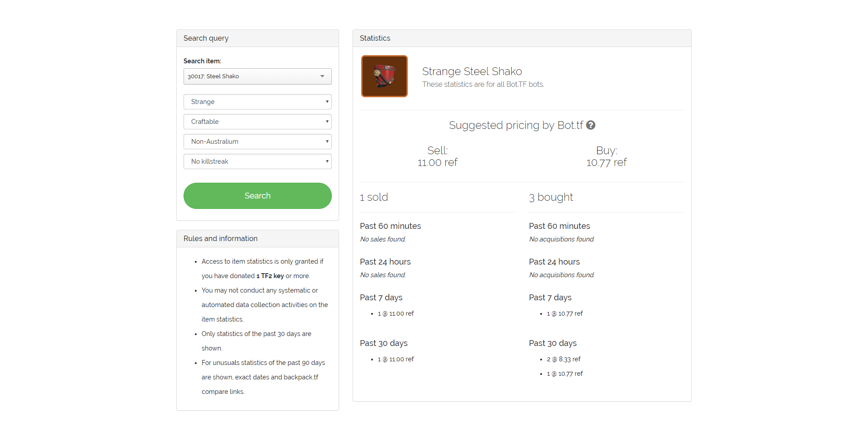This screenshot has width=868, height=431.
Task: Open the Search item dropdown
Action: coord(253,76)
